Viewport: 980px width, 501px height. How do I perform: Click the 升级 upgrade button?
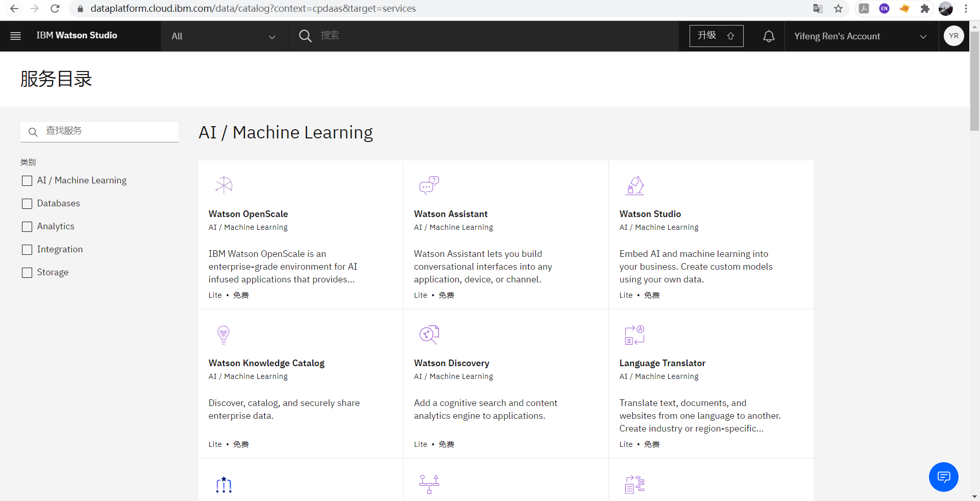(716, 36)
